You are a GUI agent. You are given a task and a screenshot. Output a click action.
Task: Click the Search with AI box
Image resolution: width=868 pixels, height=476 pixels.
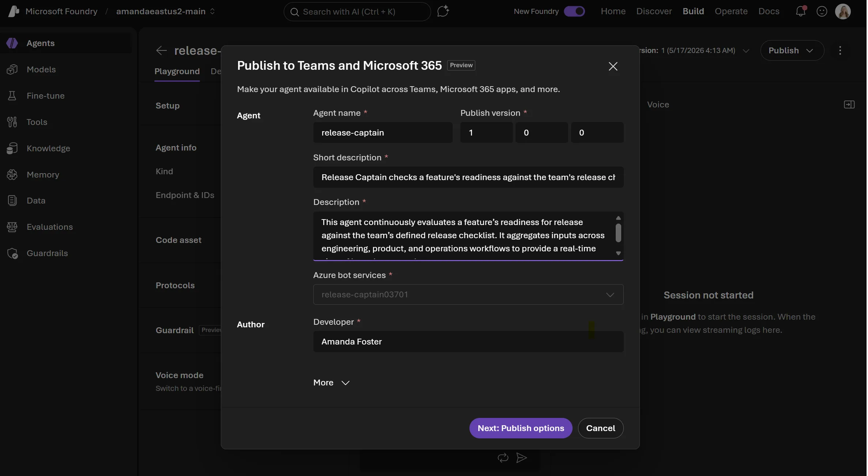(357, 12)
